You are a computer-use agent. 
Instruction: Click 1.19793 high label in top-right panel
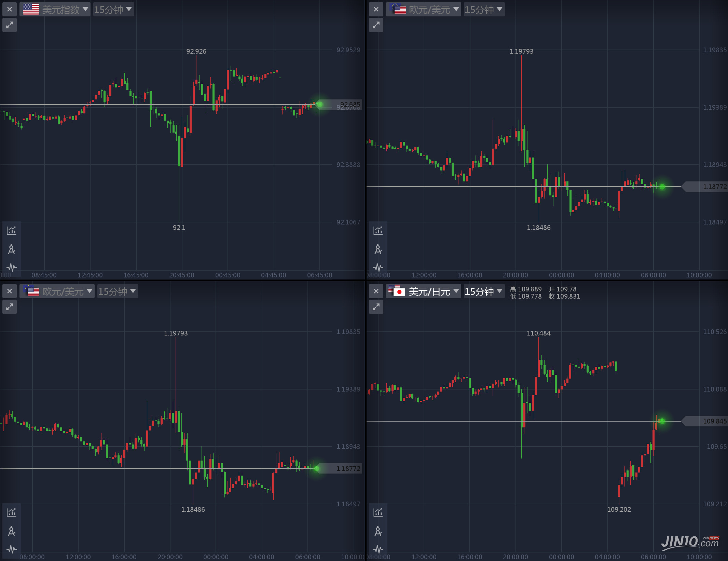(521, 51)
